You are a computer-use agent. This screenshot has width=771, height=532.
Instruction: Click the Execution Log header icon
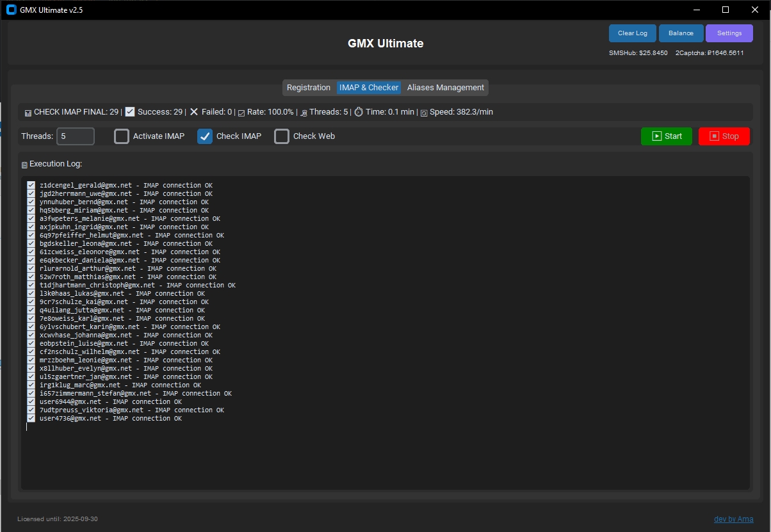pos(24,165)
